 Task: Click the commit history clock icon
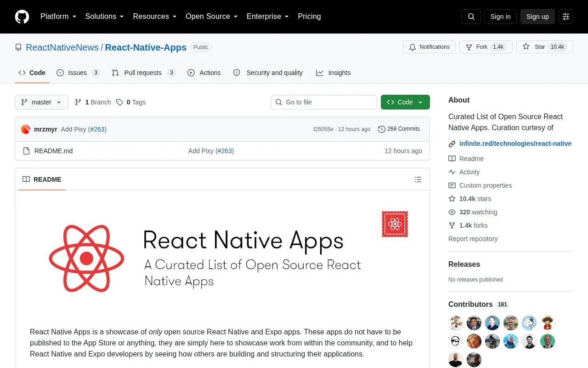(381, 129)
